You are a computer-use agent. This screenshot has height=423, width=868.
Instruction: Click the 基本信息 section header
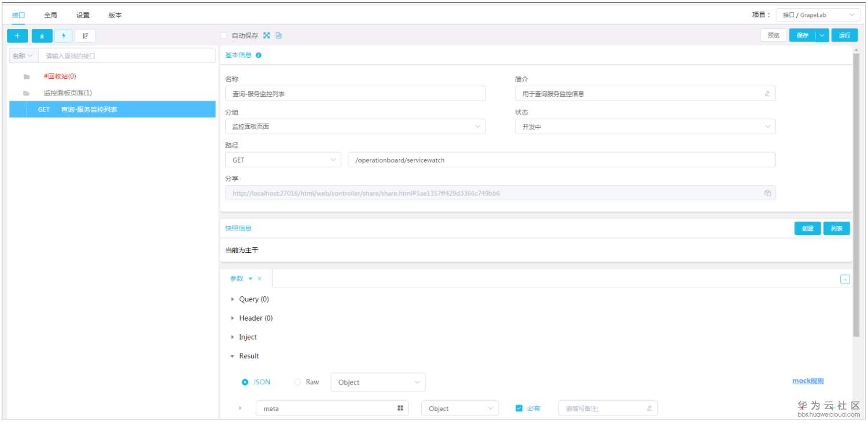(x=238, y=56)
